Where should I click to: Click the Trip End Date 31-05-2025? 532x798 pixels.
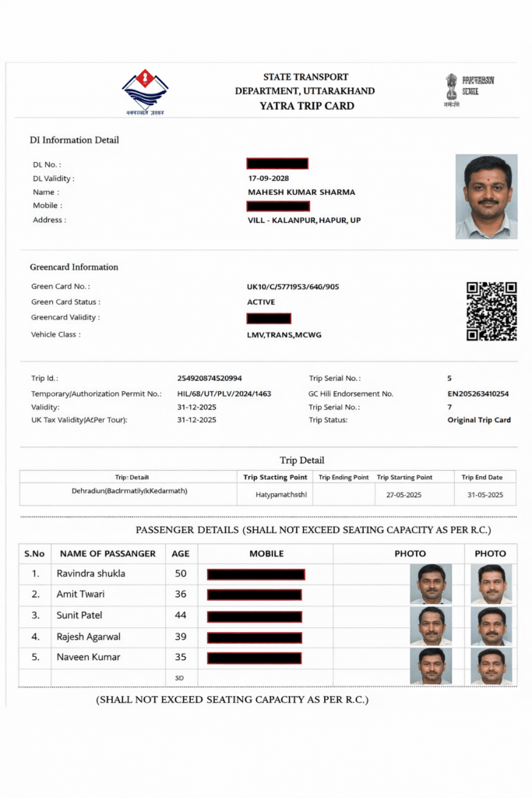point(484,495)
